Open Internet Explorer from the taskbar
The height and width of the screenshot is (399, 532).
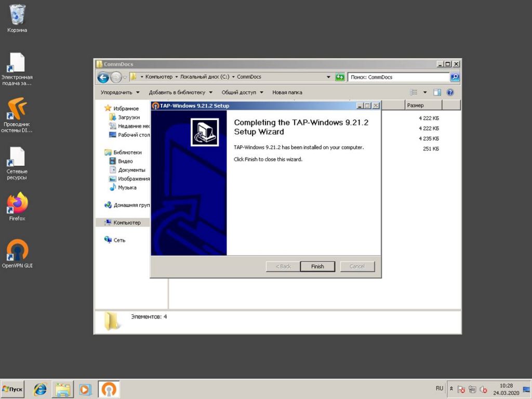(x=40, y=389)
